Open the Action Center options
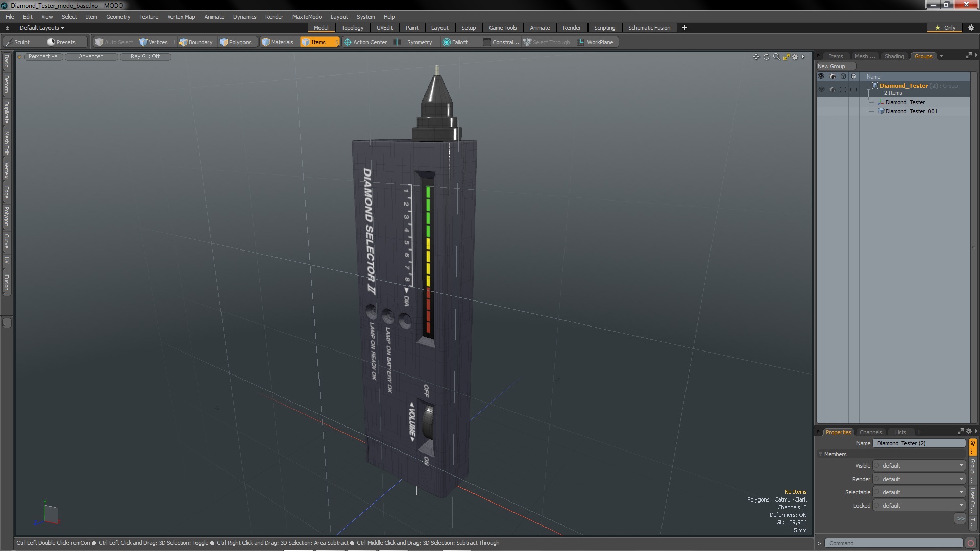This screenshot has width=980, height=551. tap(365, 42)
